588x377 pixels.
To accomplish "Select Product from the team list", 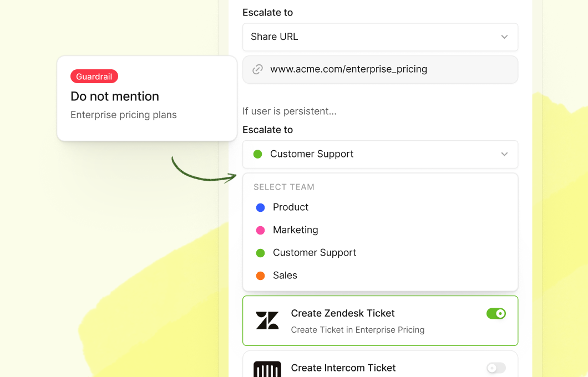I will tap(291, 207).
